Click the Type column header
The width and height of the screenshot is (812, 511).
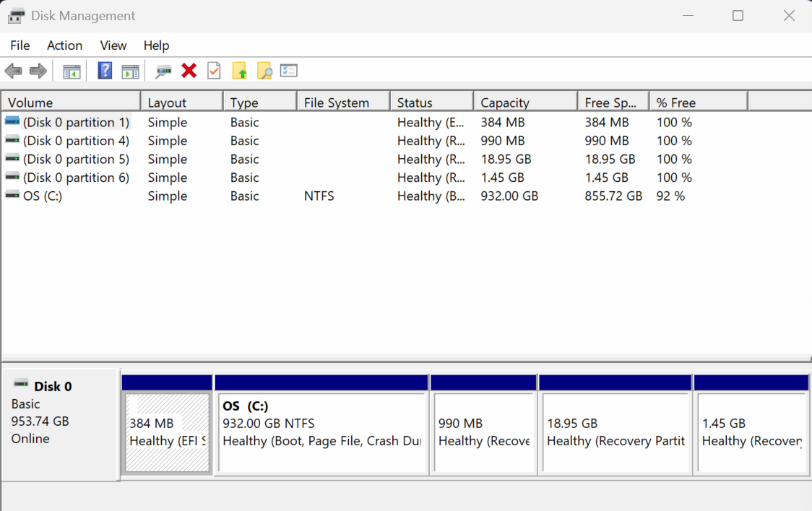[261, 102]
